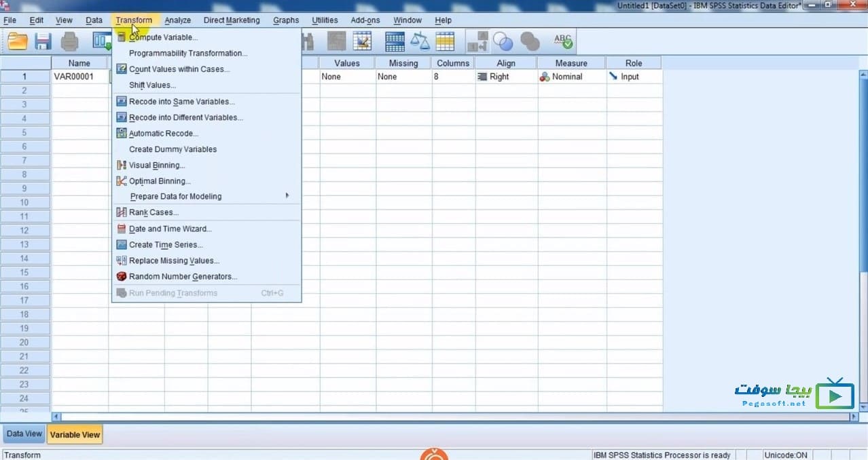Choose the Shift Values menu entry
Screen dimensions: 868x460
[x=206, y=85]
